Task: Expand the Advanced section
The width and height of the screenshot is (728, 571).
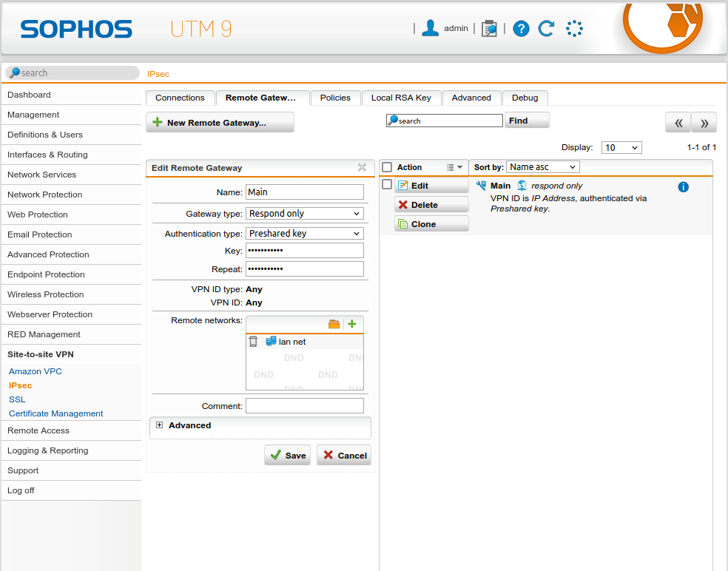Action: [x=159, y=425]
